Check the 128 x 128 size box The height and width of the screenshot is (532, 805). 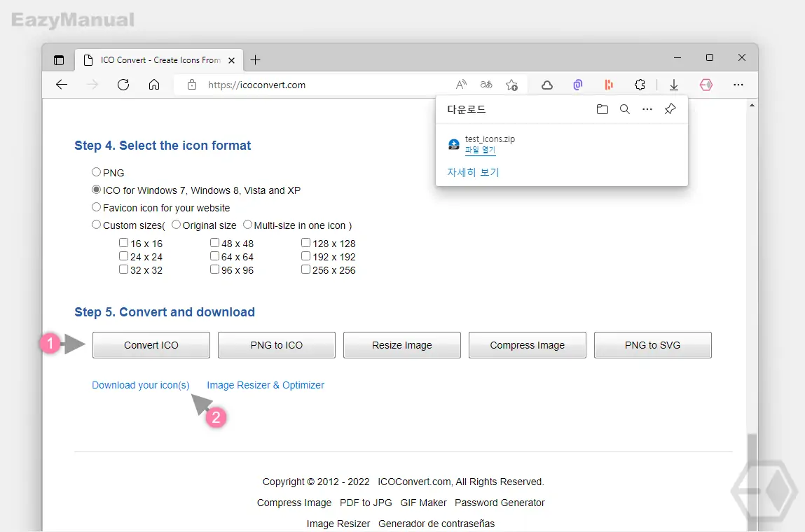pos(305,243)
